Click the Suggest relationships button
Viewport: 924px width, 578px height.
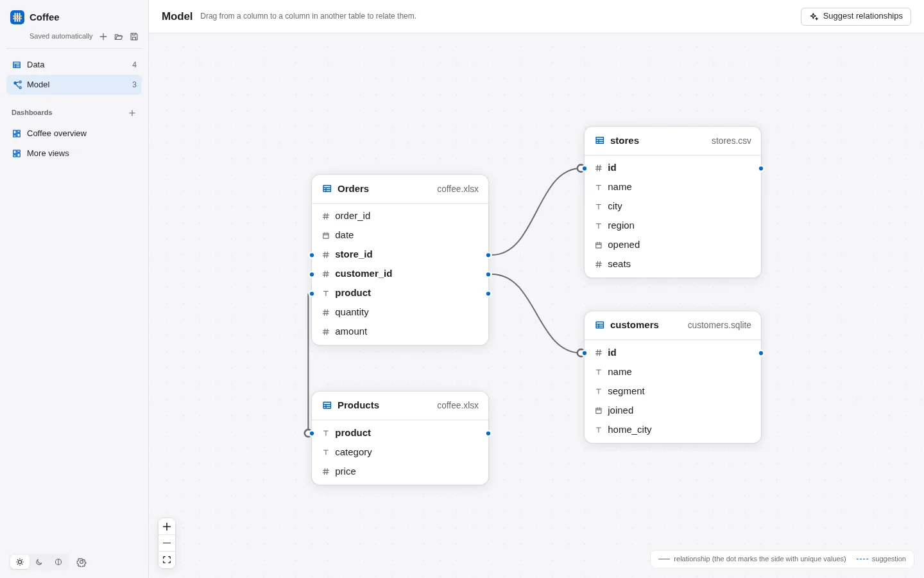856,17
